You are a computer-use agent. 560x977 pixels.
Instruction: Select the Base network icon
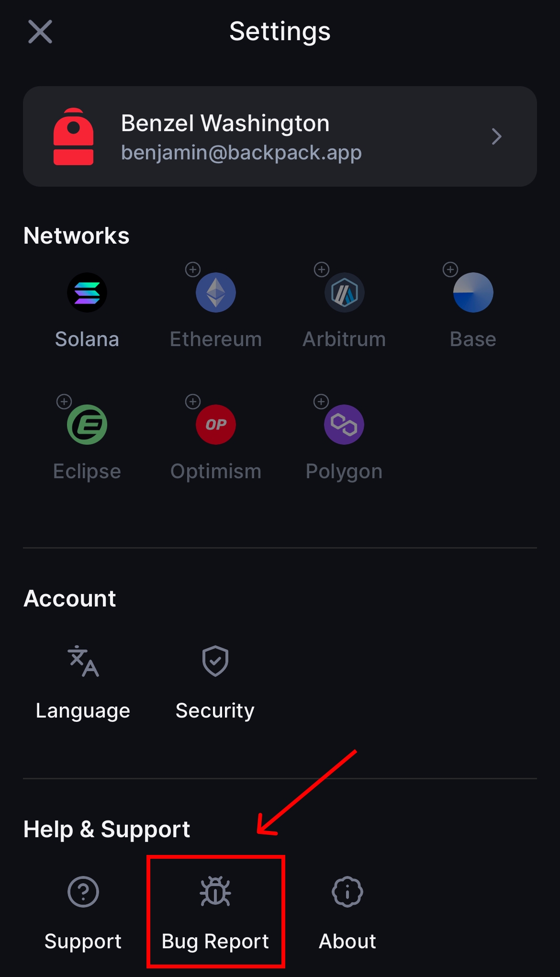click(473, 292)
